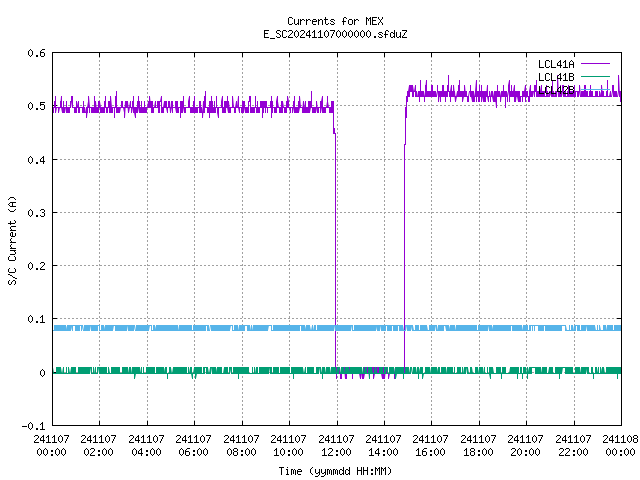Screen dimensions: 640x480
Task: Click the x-axis tick label 241107 20:00
Action: pos(526,446)
